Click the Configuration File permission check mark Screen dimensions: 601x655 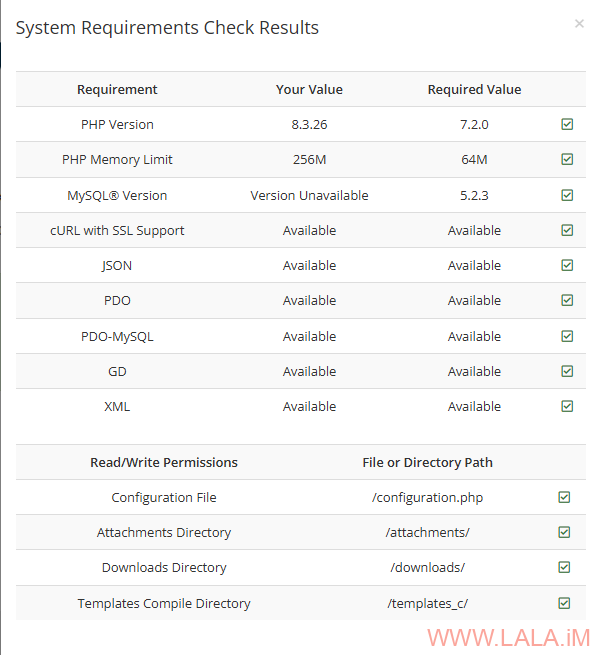tap(564, 497)
